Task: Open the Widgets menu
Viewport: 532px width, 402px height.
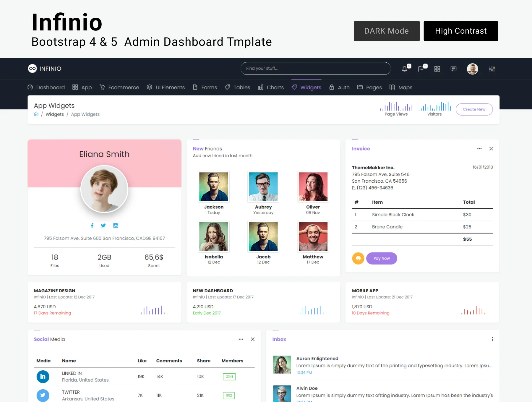Action: [306, 87]
